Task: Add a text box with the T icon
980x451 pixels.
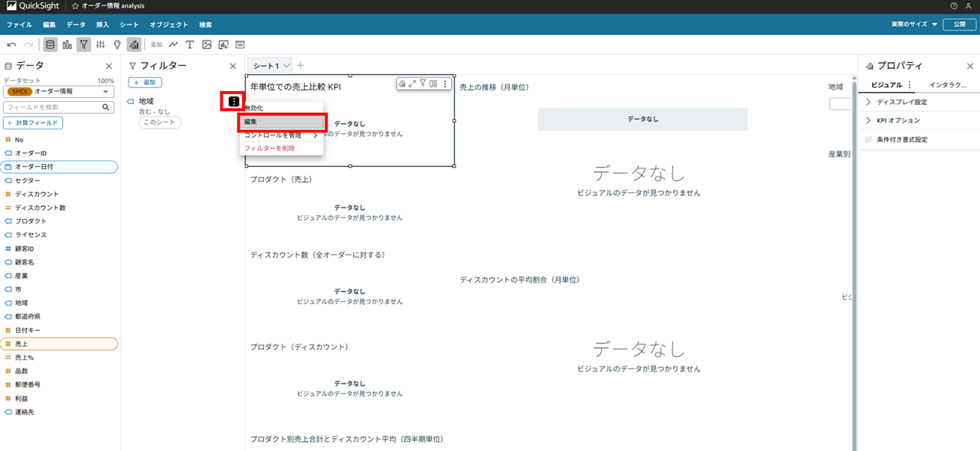Action: tap(190, 44)
